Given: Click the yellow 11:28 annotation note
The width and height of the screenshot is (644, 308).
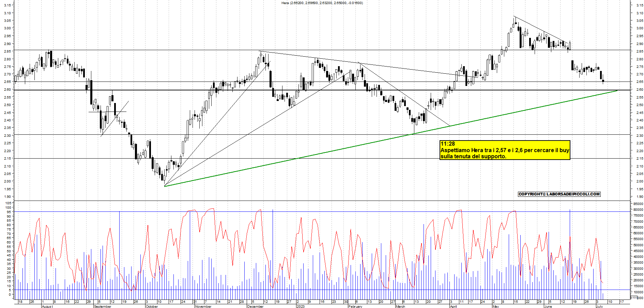Looking at the screenshot, I should pyautogui.click(x=505, y=150).
